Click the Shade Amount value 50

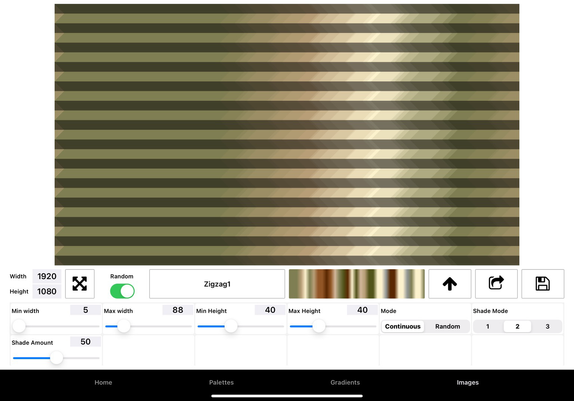click(x=85, y=342)
